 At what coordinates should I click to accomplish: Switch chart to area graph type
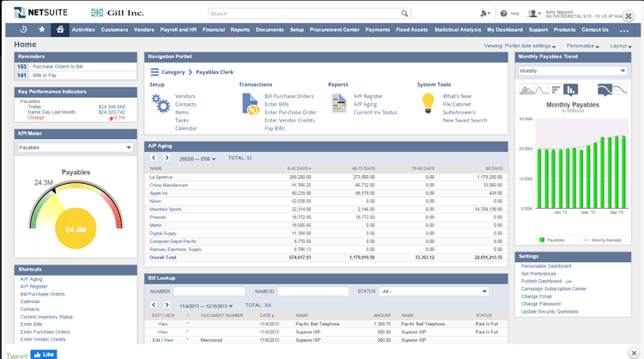pos(527,89)
